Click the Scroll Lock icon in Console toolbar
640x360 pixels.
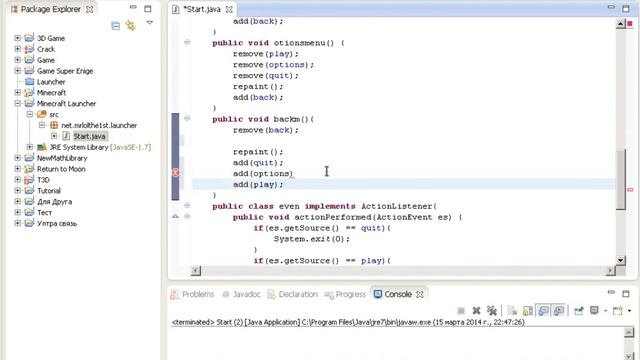pos(528,311)
